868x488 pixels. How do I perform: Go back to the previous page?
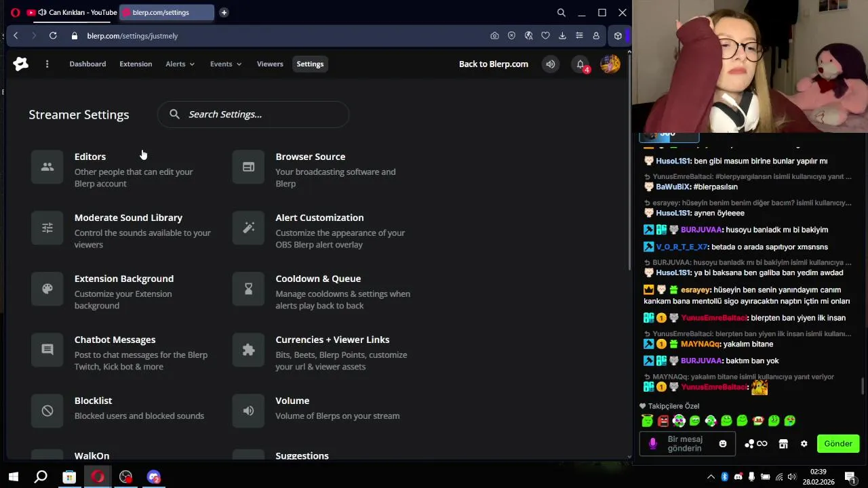[x=16, y=35]
